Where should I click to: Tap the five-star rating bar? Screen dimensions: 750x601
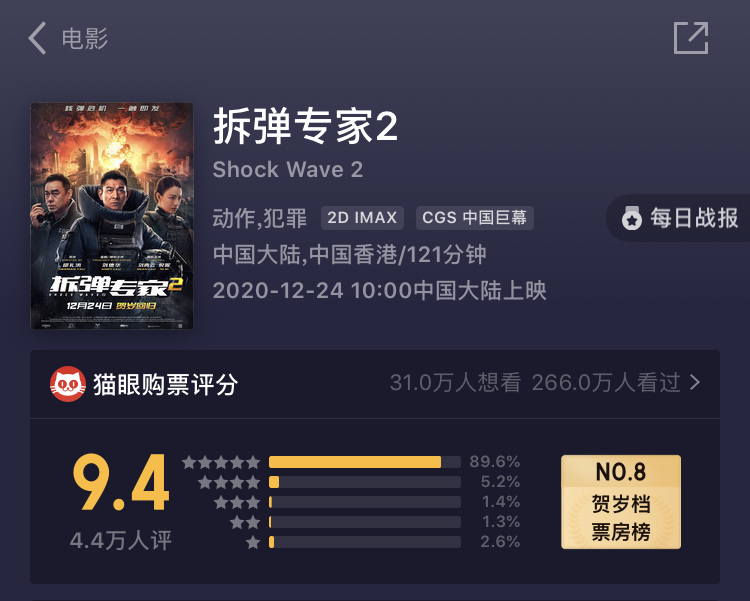click(365, 462)
